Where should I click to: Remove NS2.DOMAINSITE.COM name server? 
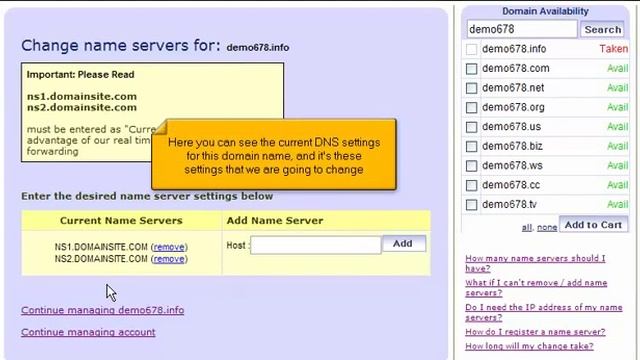169,259
